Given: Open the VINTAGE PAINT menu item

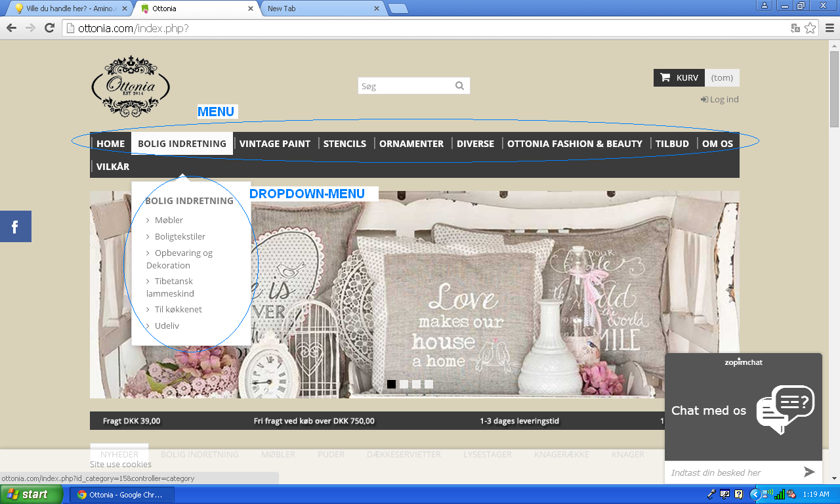Looking at the screenshot, I should click(x=274, y=144).
